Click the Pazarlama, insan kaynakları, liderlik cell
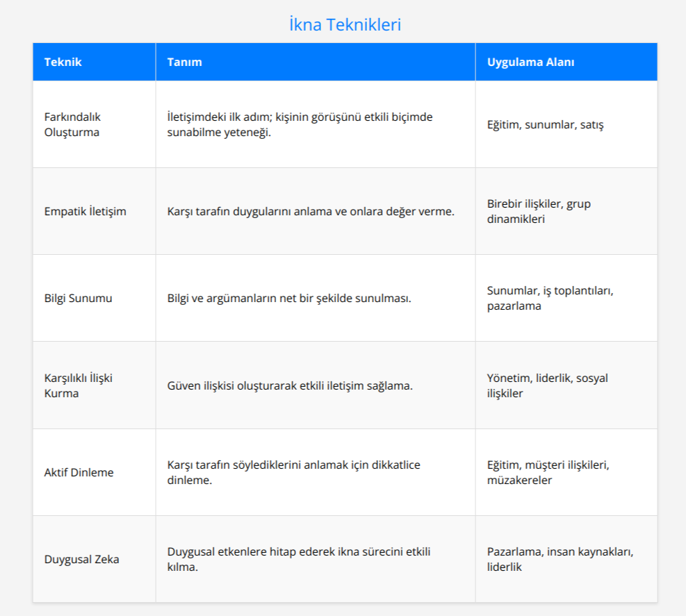Screen dimensions: 686x616 [x=560, y=559]
